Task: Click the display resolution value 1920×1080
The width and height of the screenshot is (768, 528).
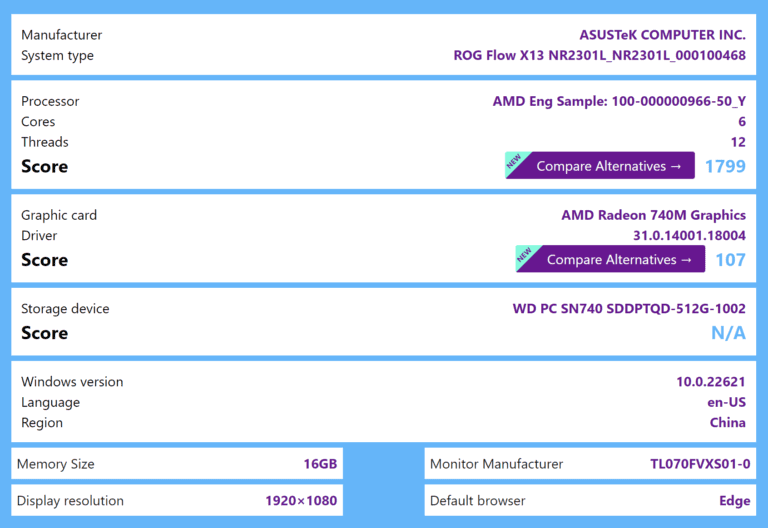Action: (301, 501)
